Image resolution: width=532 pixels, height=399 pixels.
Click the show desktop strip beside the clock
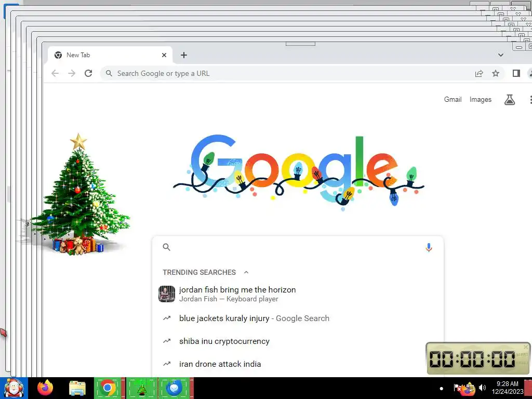(528, 388)
